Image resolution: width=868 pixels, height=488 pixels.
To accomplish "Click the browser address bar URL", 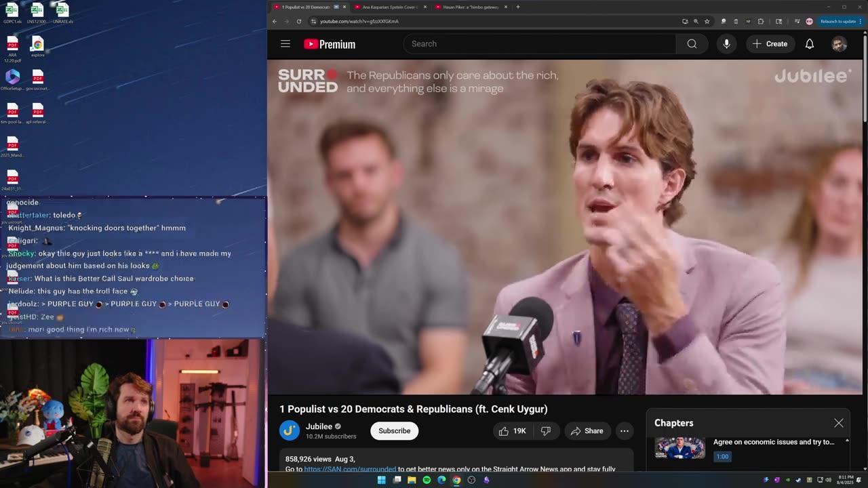I will (359, 21).
